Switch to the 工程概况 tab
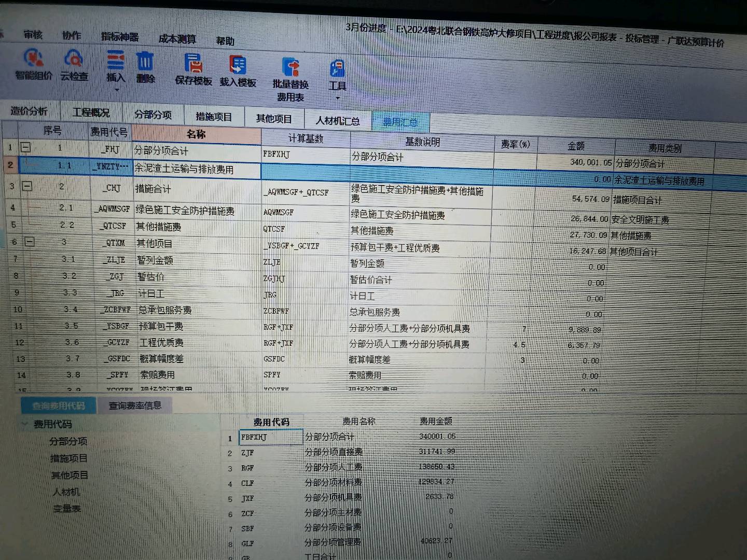Screen dimensions: 747x560 pos(91,112)
